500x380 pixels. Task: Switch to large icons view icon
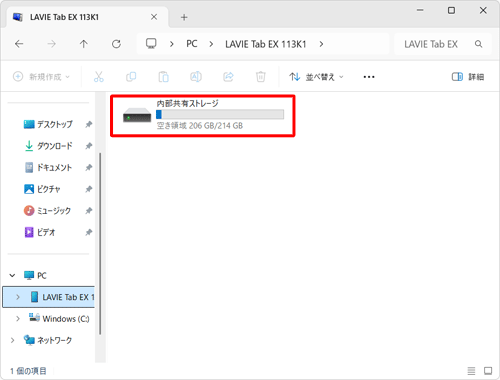click(488, 371)
